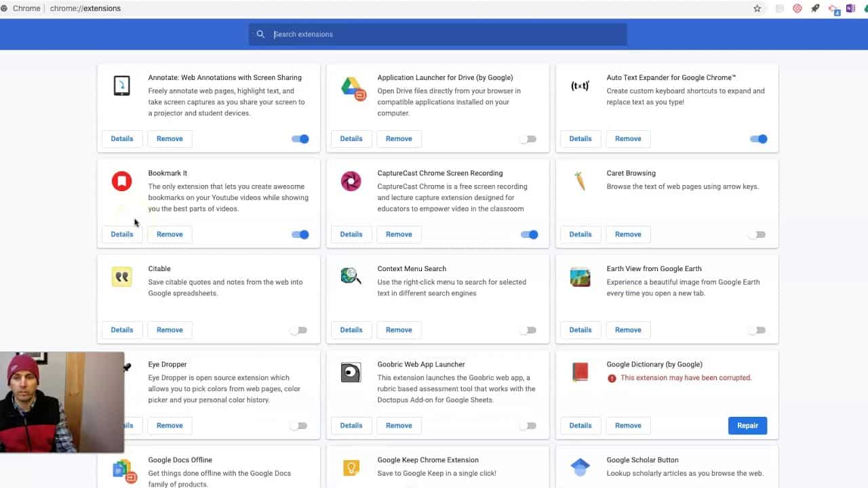Screen dimensions: 868x488
Task: Click the Earth View landscape icon
Action: click(580, 277)
